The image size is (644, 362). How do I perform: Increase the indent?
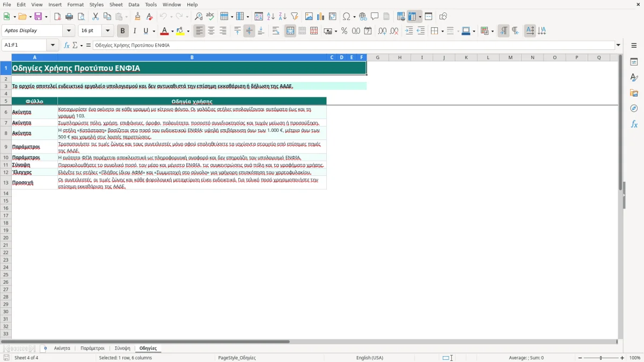pyautogui.click(x=409, y=31)
